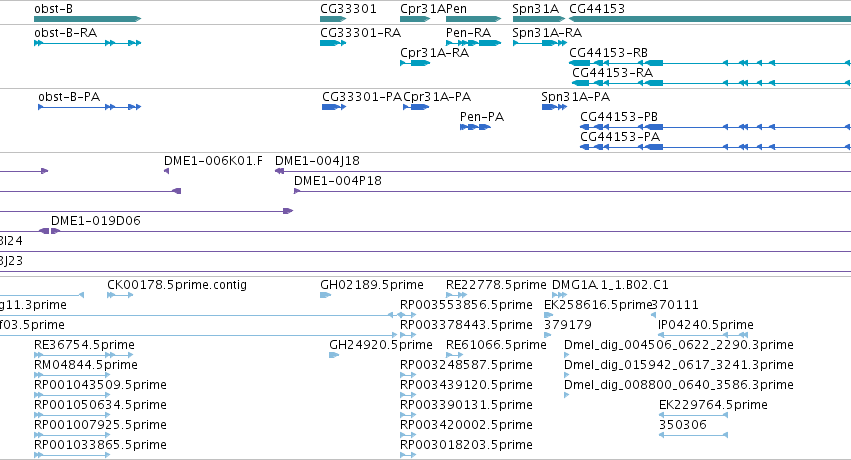Click the GH24920.5prime label

point(380,345)
